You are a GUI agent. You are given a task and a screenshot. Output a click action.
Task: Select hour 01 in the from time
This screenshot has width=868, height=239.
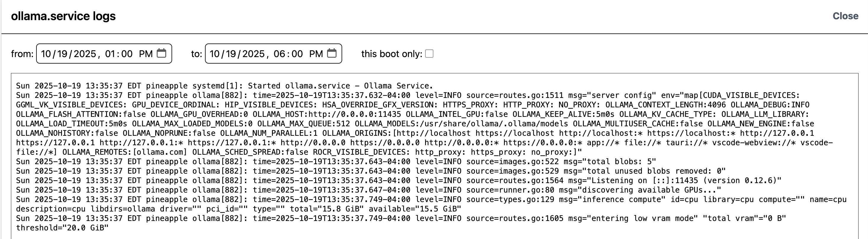click(110, 54)
